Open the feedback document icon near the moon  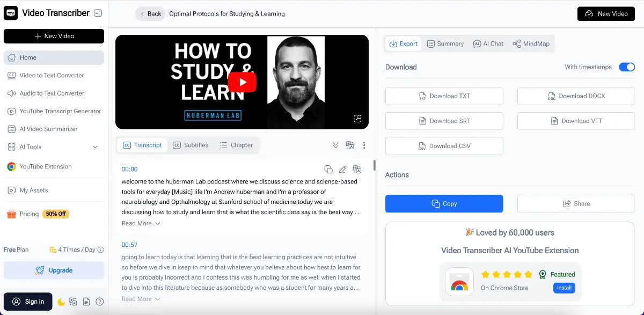pyautogui.click(x=86, y=302)
